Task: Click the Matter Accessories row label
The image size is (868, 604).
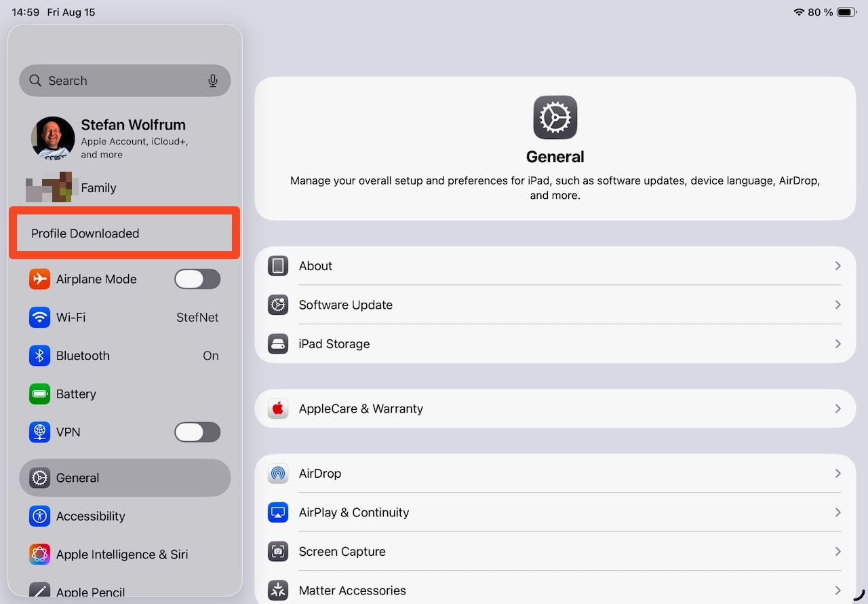Action: click(353, 590)
